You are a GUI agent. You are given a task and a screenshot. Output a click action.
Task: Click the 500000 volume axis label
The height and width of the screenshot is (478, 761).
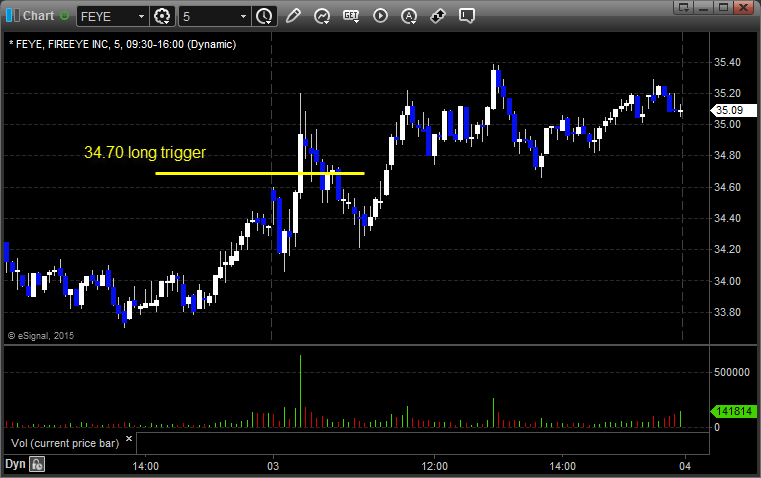[x=731, y=372]
